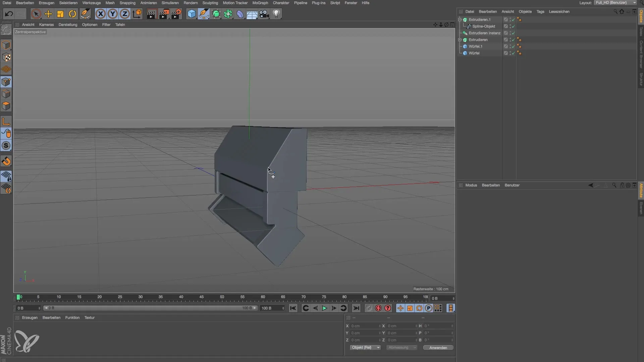Image resolution: width=644 pixels, height=362 pixels.
Task: Switch to Model mode icon
Action: [x=6, y=45]
